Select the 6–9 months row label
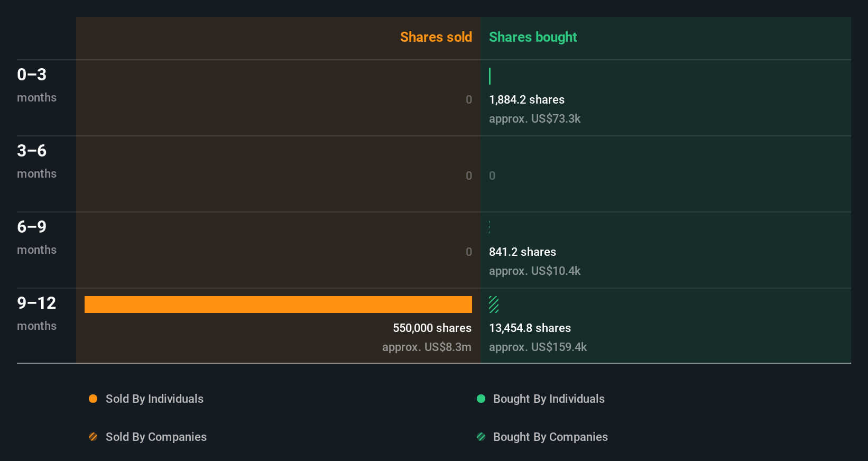 point(36,237)
